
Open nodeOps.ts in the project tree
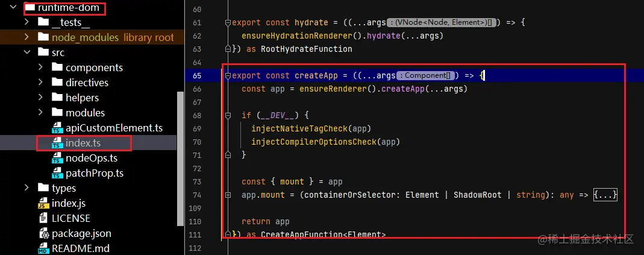pos(92,158)
